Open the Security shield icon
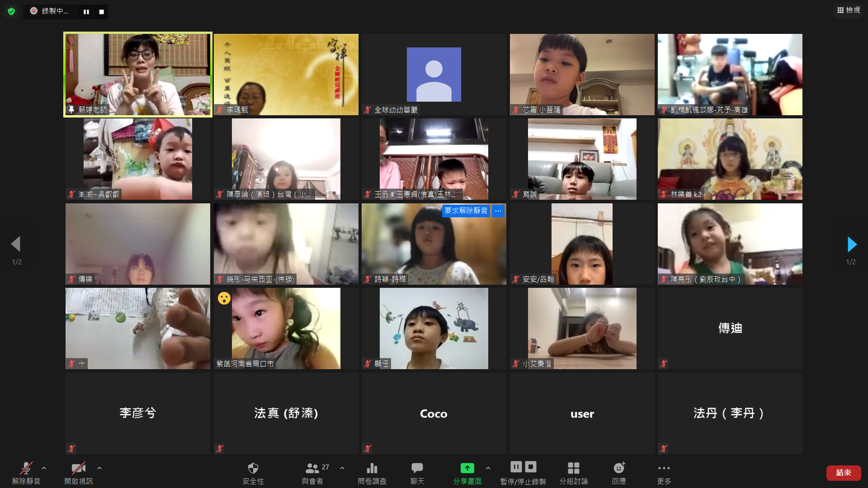 click(253, 468)
